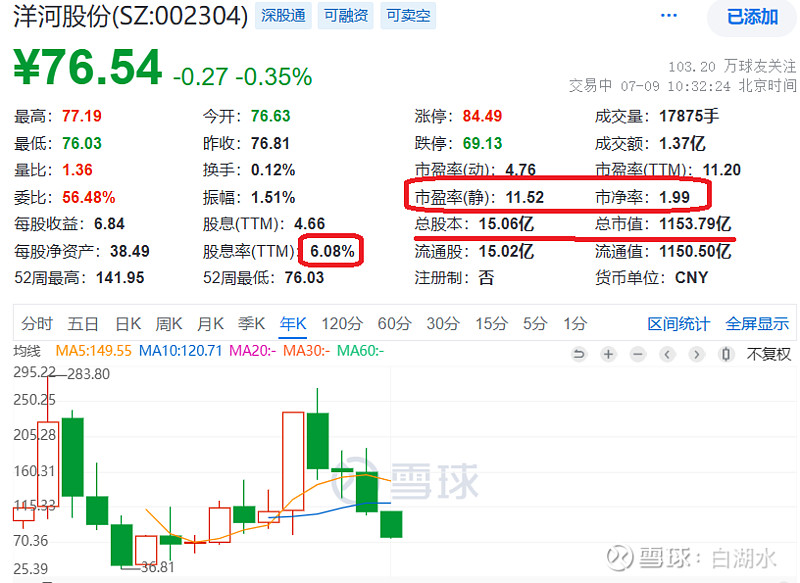This screenshot has height=583, width=800.
Task: Click the 昨收 value 76.81
Action: point(270,143)
